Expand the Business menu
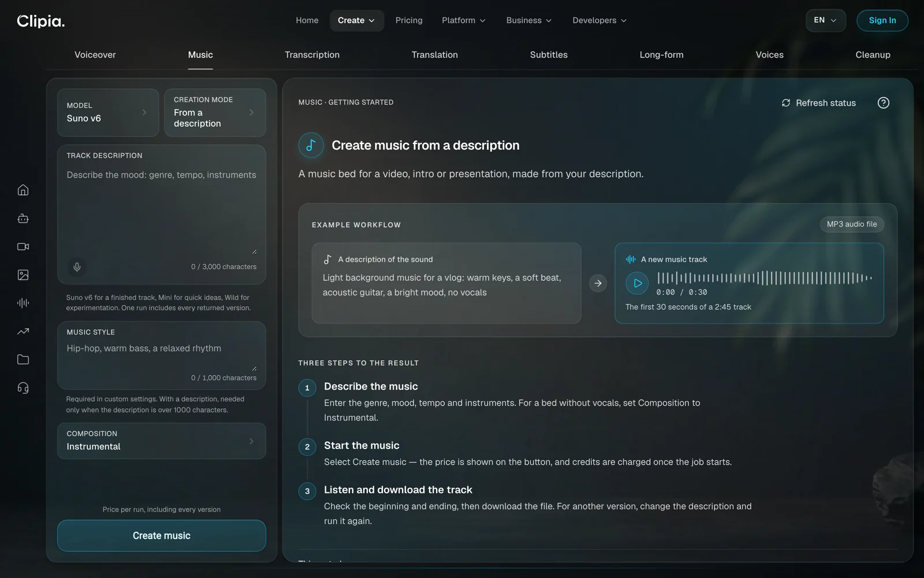 pyautogui.click(x=529, y=20)
